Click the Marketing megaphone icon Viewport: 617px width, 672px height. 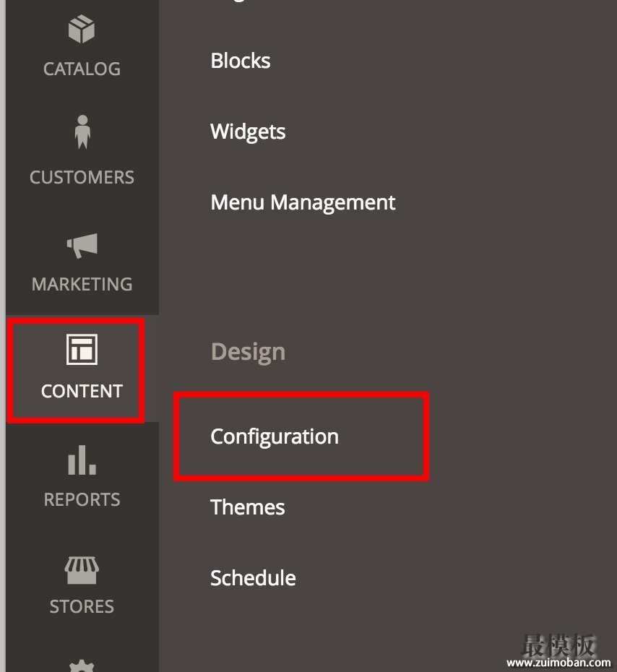tap(82, 246)
